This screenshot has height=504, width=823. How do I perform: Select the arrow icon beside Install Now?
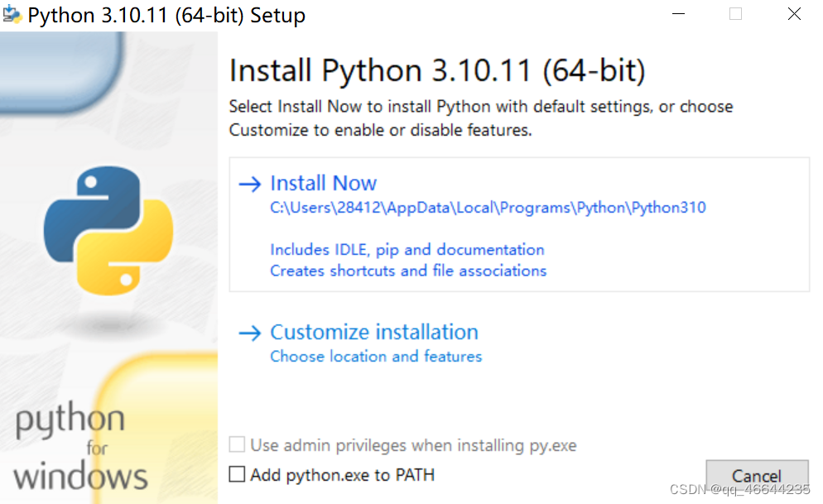(249, 185)
